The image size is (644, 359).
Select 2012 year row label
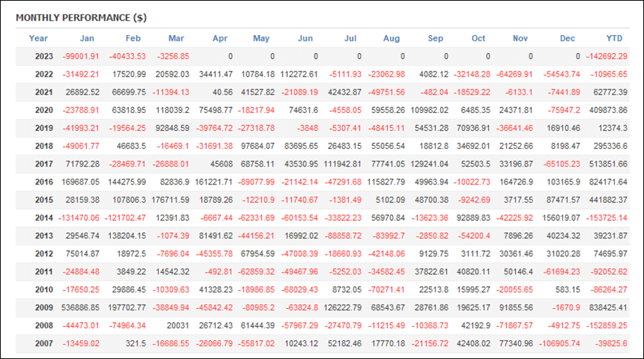(44, 254)
